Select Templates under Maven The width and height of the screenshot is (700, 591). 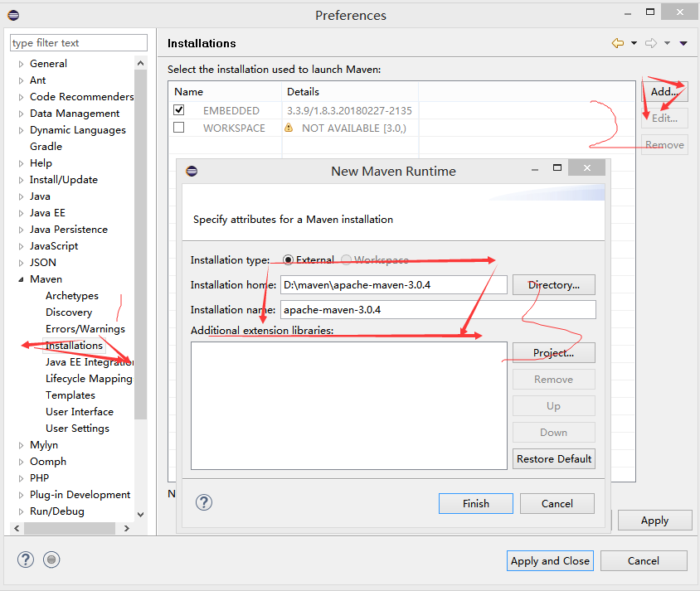point(70,395)
